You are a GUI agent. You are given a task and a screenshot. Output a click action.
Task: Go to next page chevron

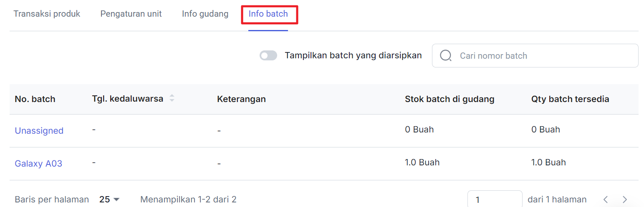coord(625,200)
